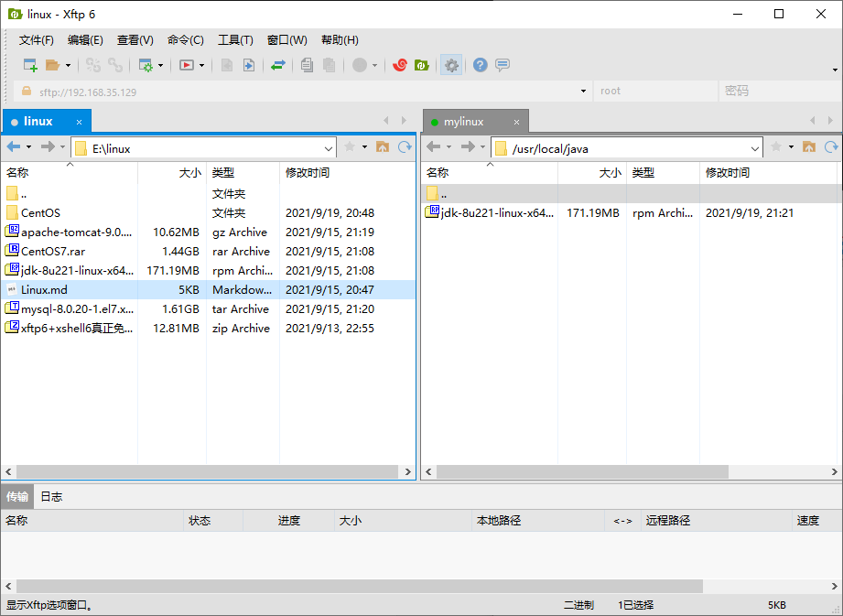
Task: Click the copy documents toolbar icon
Action: [307, 65]
